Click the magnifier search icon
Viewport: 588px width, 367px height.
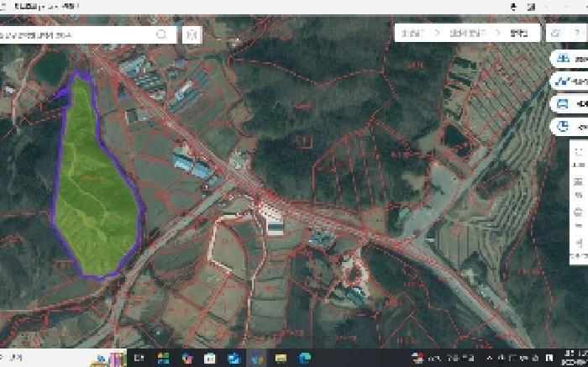tap(161, 35)
